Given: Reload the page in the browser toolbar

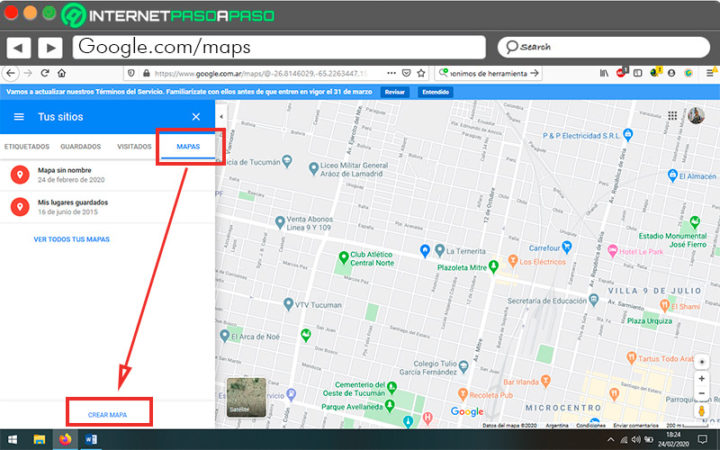Looking at the screenshot, I should (45, 73).
